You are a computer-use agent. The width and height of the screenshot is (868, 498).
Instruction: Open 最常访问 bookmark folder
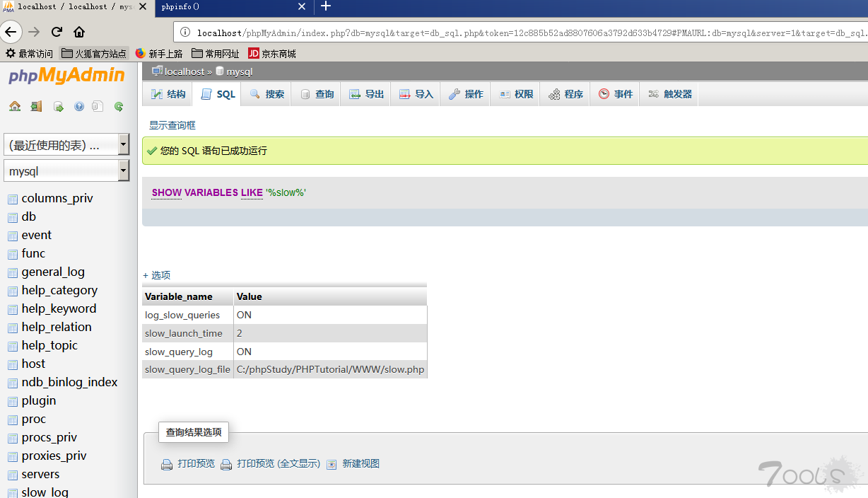coord(29,54)
